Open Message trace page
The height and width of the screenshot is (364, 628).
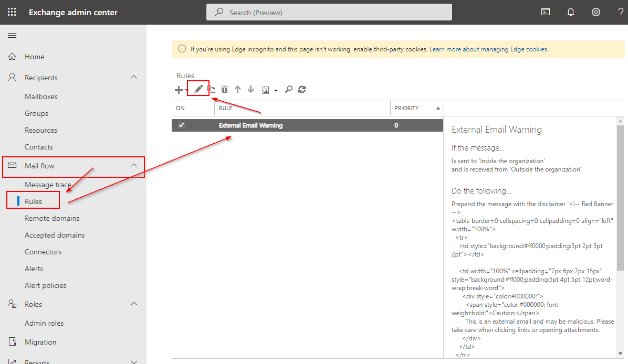click(48, 185)
